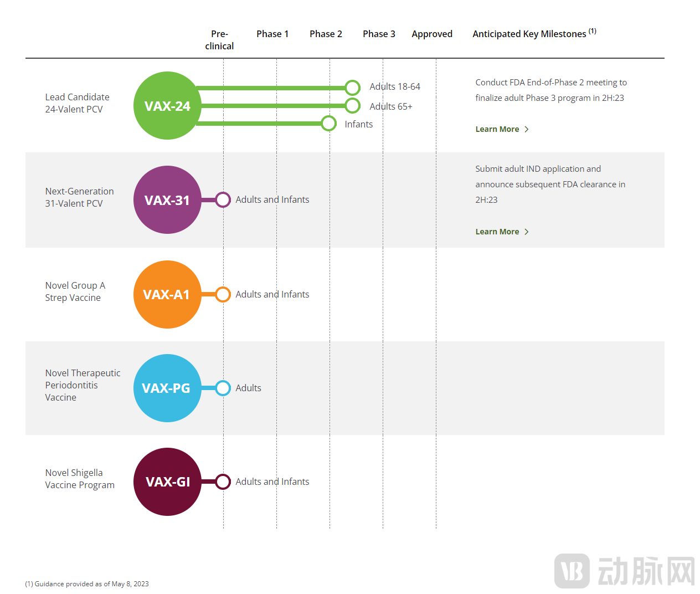The height and width of the screenshot is (594, 700).
Task: Open the blue VAX-PG circle
Action: [167, 388]
